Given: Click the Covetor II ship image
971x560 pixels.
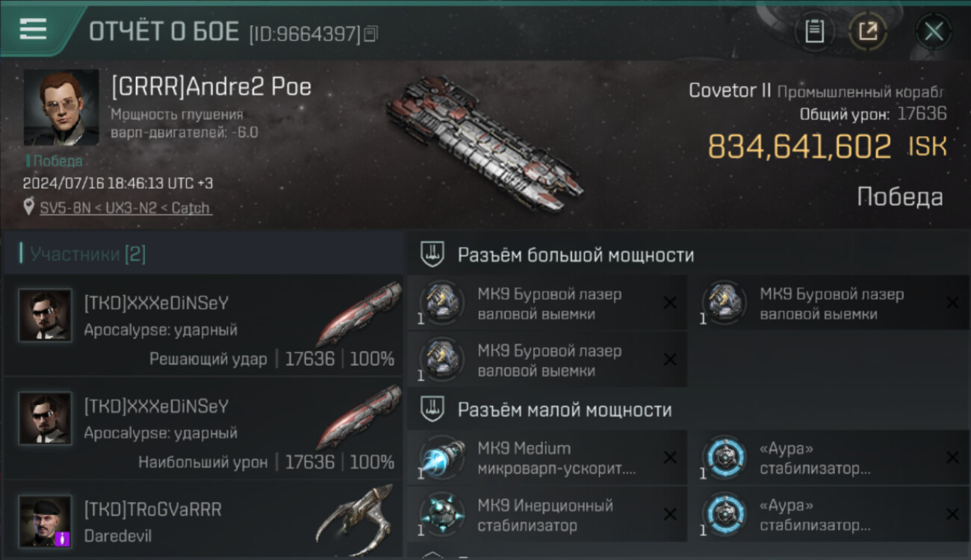Looking at the screenshot, I should coord(485,142).
